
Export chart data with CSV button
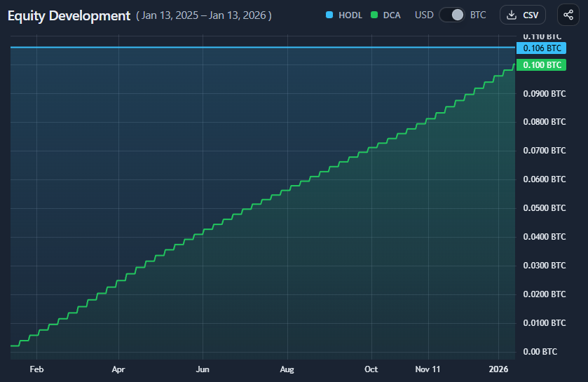[522, 15]
